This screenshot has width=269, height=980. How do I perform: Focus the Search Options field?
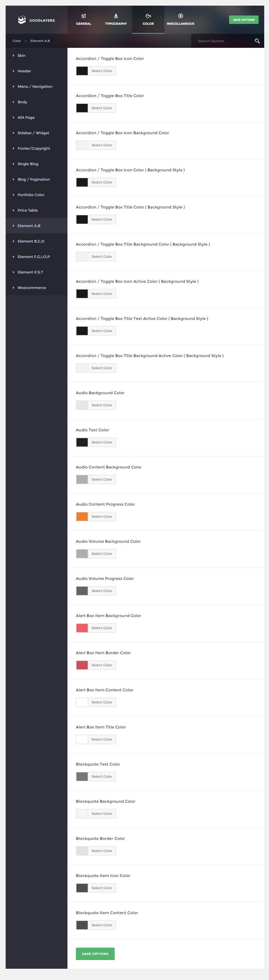[222, 41]
